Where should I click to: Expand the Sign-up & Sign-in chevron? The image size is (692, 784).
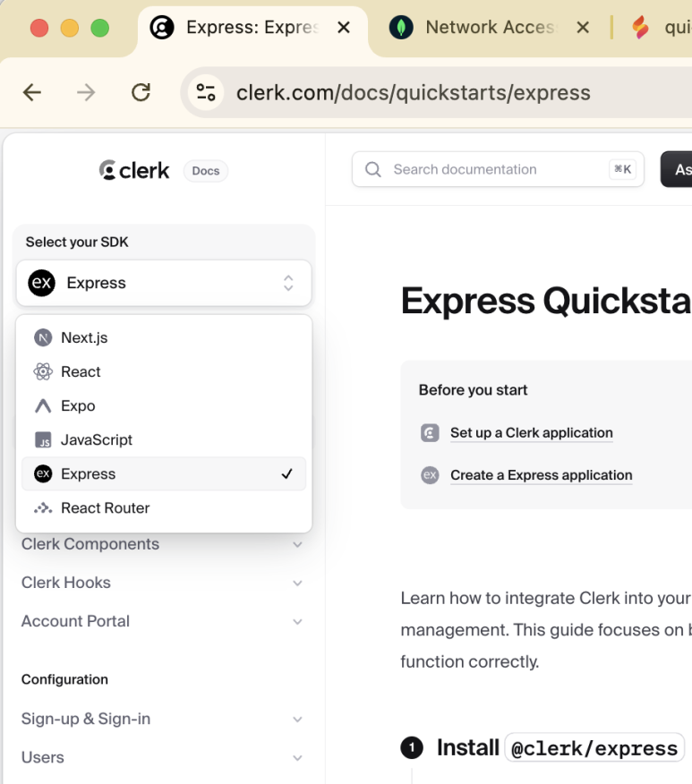tap(297, 719)
